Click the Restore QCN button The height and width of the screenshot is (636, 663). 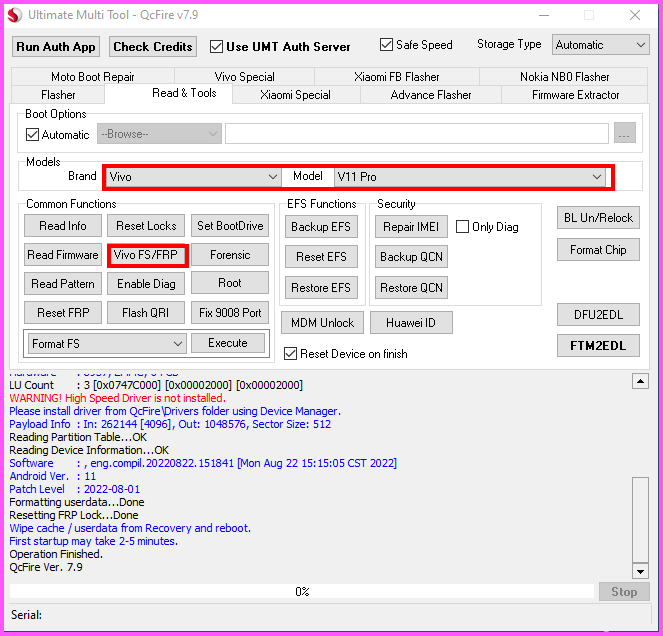pyautogui.click(x=411, y=288)
